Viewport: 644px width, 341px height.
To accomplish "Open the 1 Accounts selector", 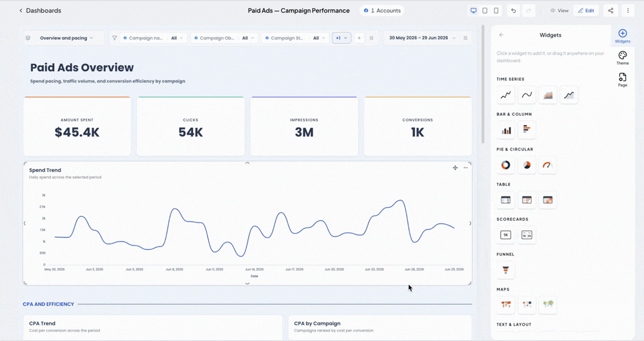I will (x=383, y=11).
